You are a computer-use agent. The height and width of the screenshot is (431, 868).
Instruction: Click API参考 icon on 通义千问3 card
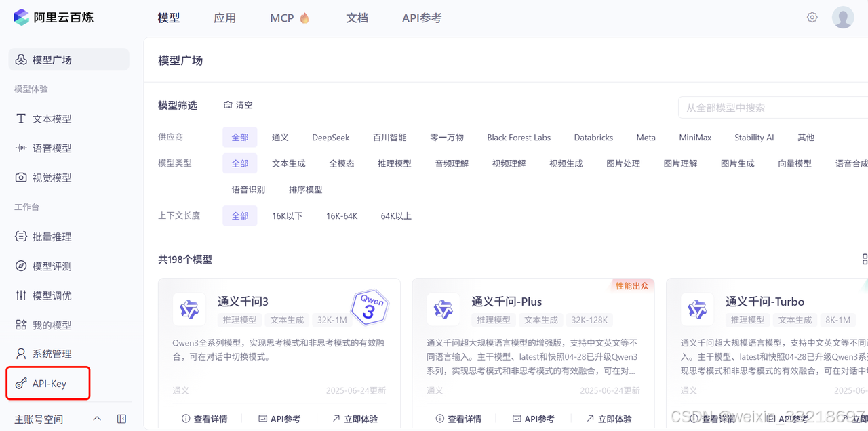[263, 419]
